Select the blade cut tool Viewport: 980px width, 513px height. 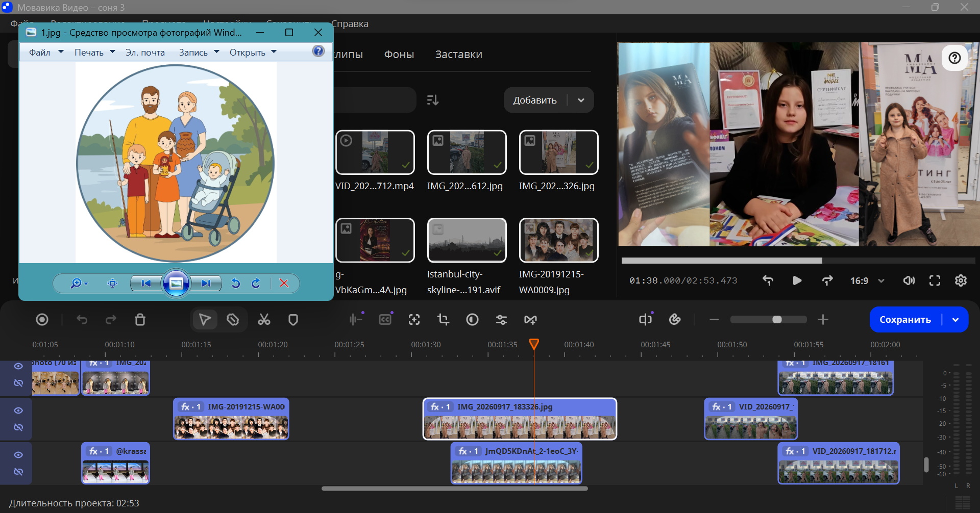(233, 320)
